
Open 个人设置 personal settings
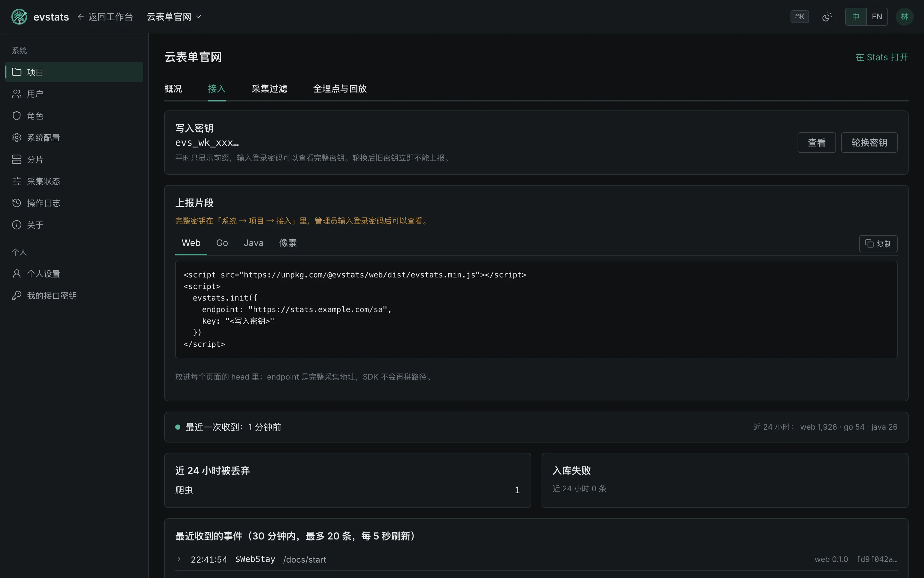[x=74, y=274]
